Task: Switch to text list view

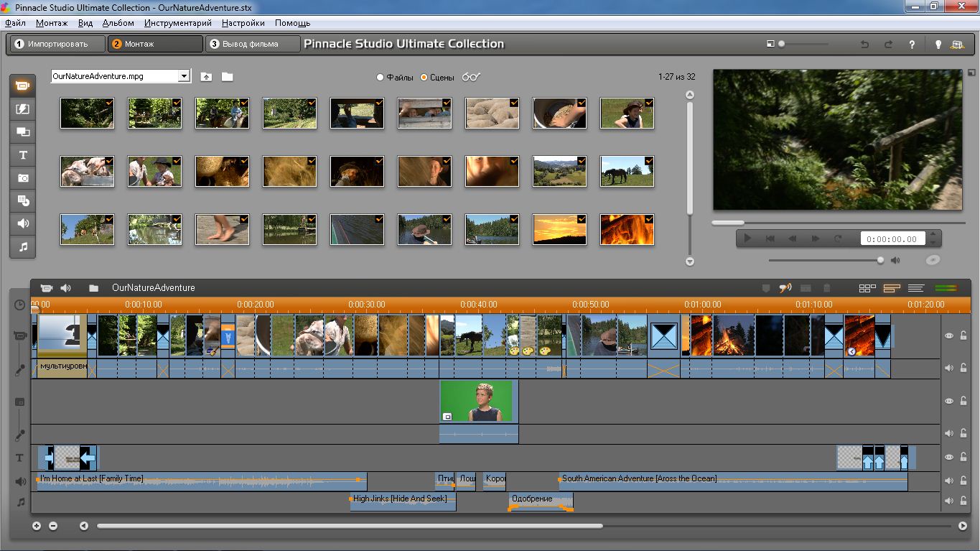Action: coord(915,288)
